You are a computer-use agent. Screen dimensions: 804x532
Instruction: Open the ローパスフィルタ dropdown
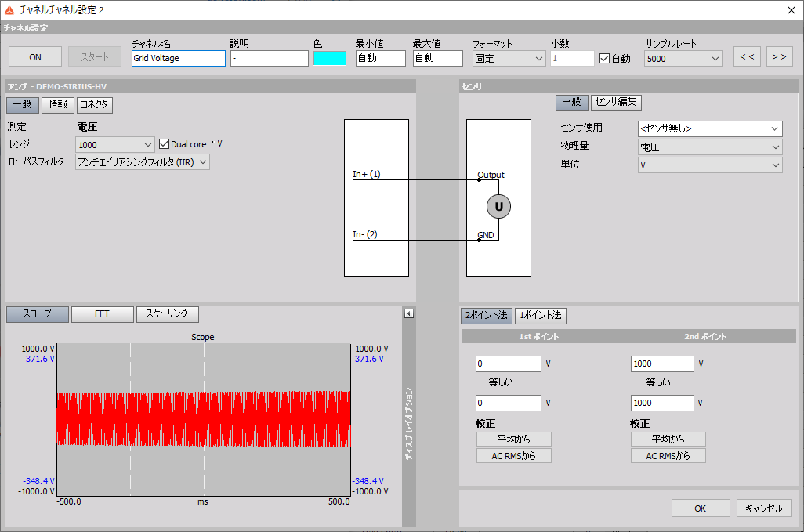click(143, 162)
